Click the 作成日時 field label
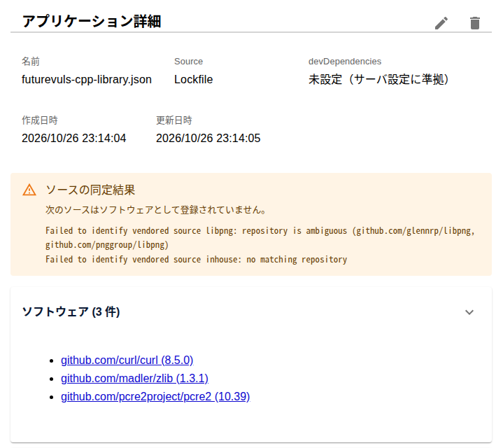This screenshot has width=503, height=448. coord(40,120)
